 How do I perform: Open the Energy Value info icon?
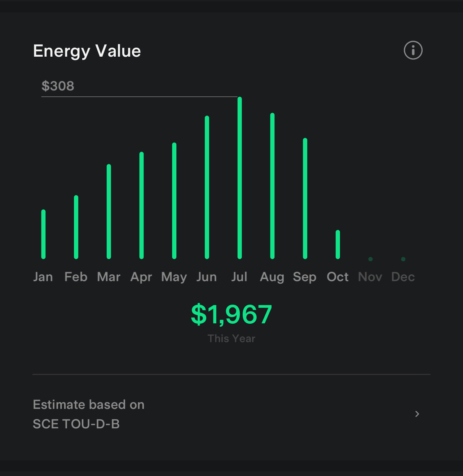point(413,50)
